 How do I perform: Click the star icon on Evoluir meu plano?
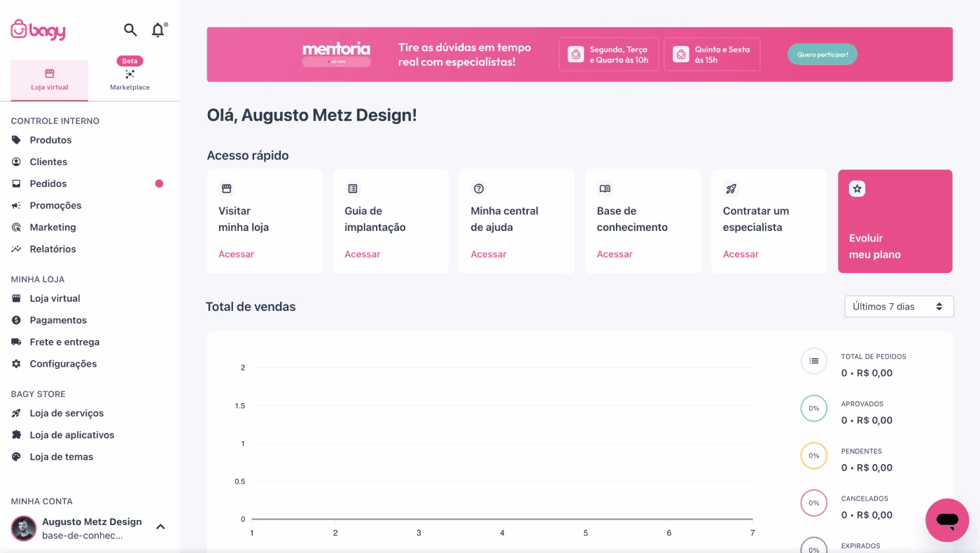857,188
